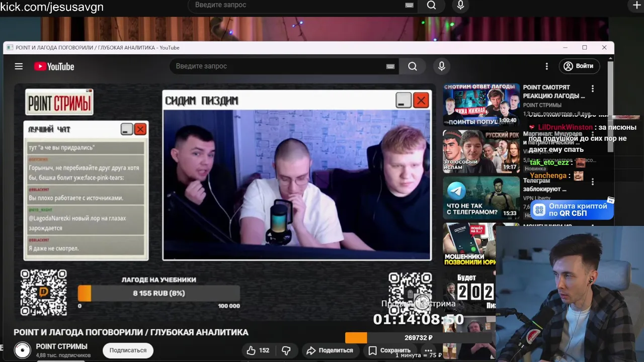Click the LilDrunkWinston chat username
The height and width of the screenshot is (362, 644).
pos(565,127)
